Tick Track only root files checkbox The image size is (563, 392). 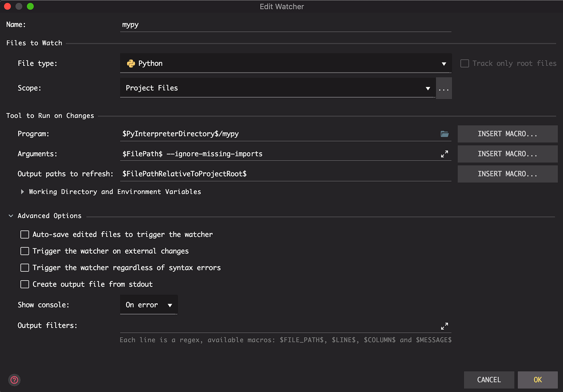pyautogui.click(x=464, y=64)
